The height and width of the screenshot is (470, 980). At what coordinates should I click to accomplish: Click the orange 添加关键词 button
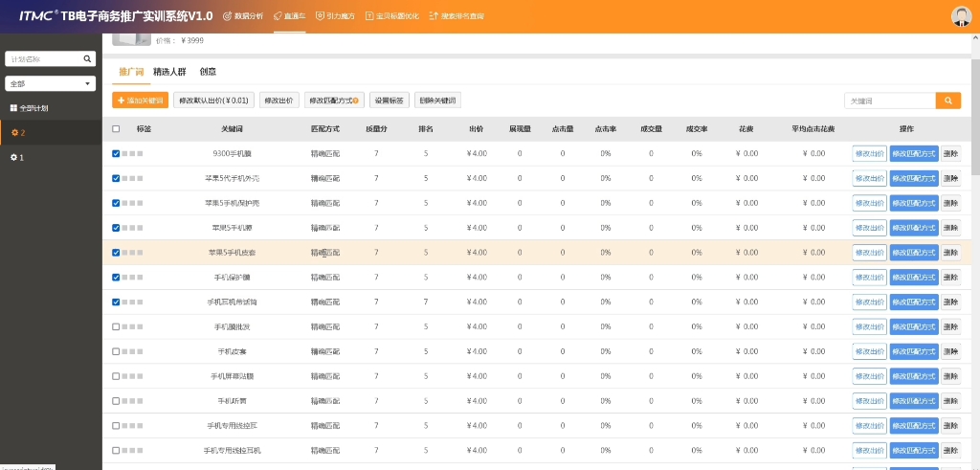[x=140, y=101]
